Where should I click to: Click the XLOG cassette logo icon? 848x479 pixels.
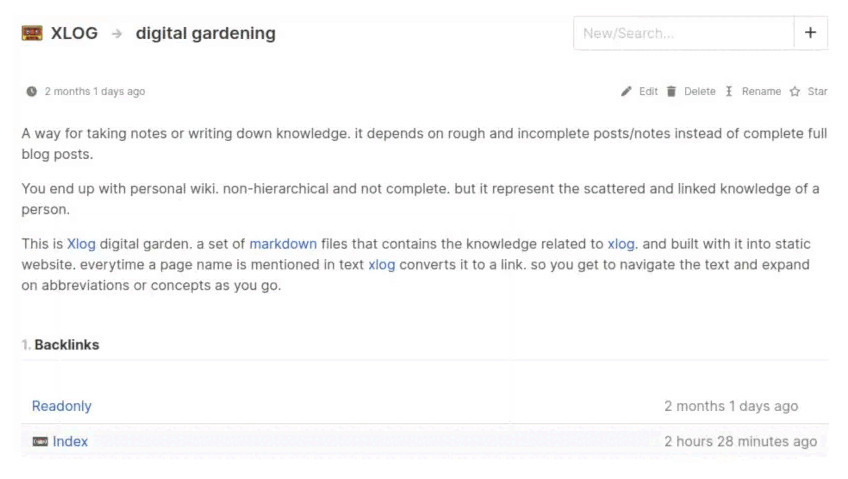click(32, 33)
